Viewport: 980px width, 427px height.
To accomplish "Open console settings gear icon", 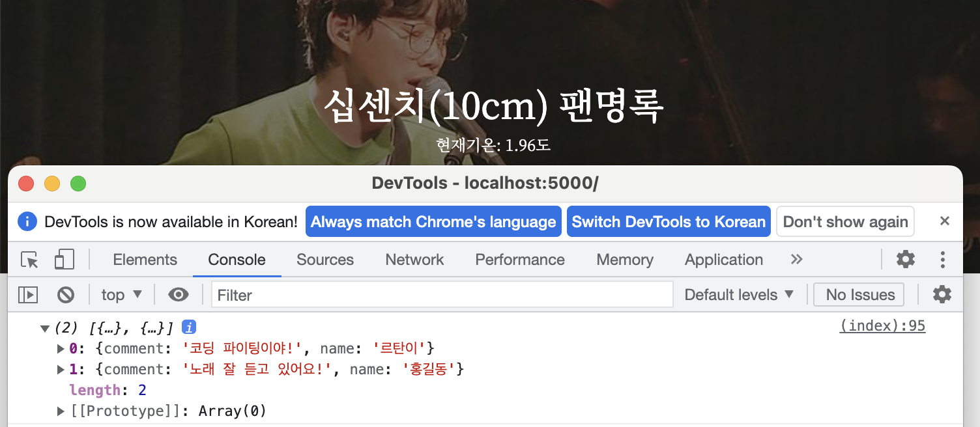I will pos(942,295).
